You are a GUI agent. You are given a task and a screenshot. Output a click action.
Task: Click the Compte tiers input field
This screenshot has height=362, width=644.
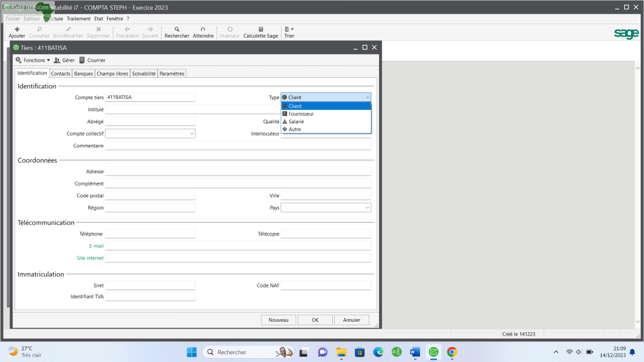click(x=150, y=97)
